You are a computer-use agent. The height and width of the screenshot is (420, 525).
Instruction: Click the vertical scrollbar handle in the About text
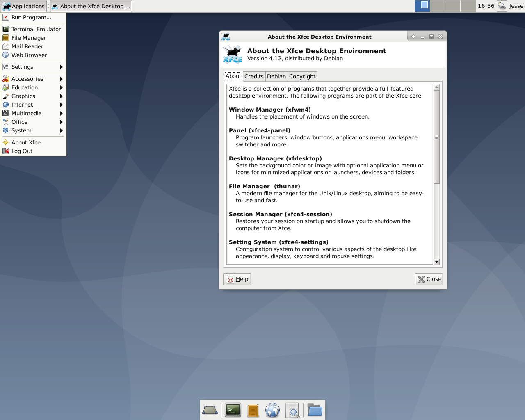pyautogui.click(x=436, y=137)
